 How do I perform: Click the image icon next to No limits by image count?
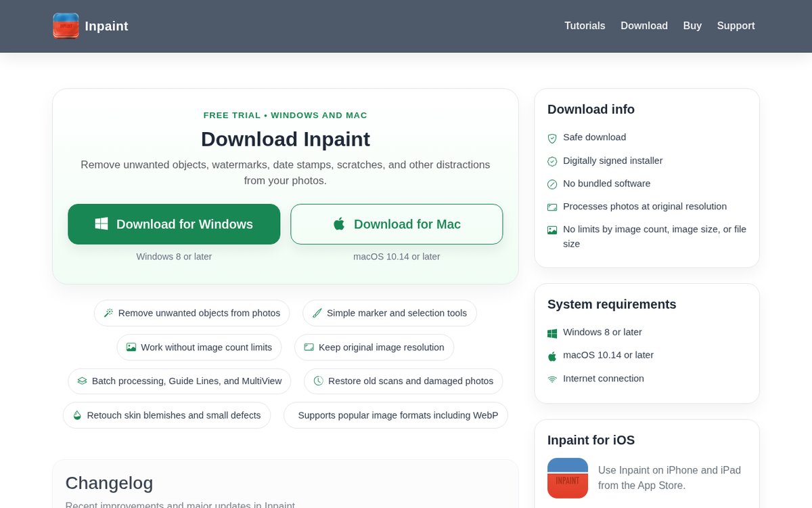click(552, 230)
